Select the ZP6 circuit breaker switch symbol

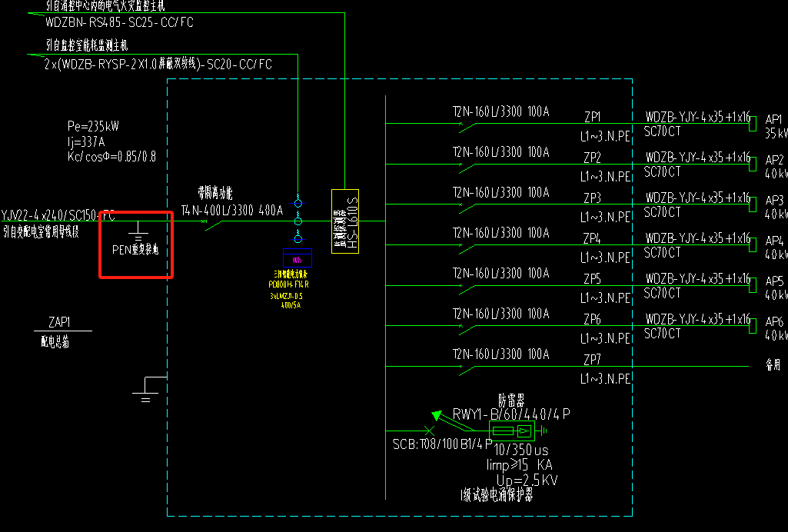(467, 330)
